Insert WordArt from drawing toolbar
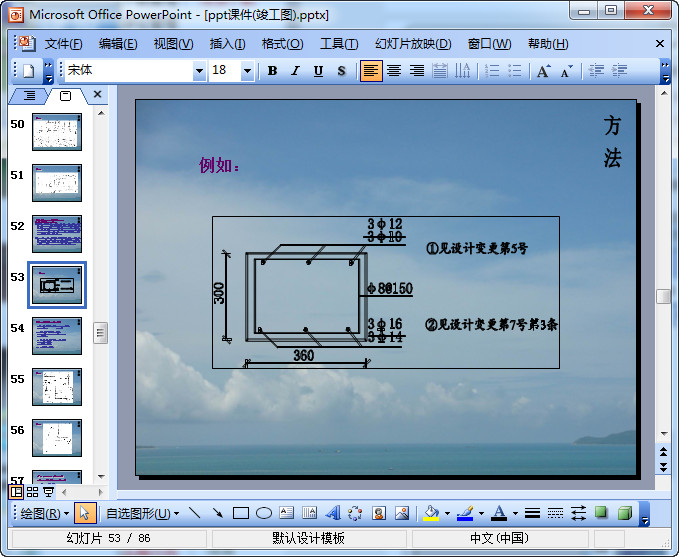Screen dimensions: 679x557 333,514
